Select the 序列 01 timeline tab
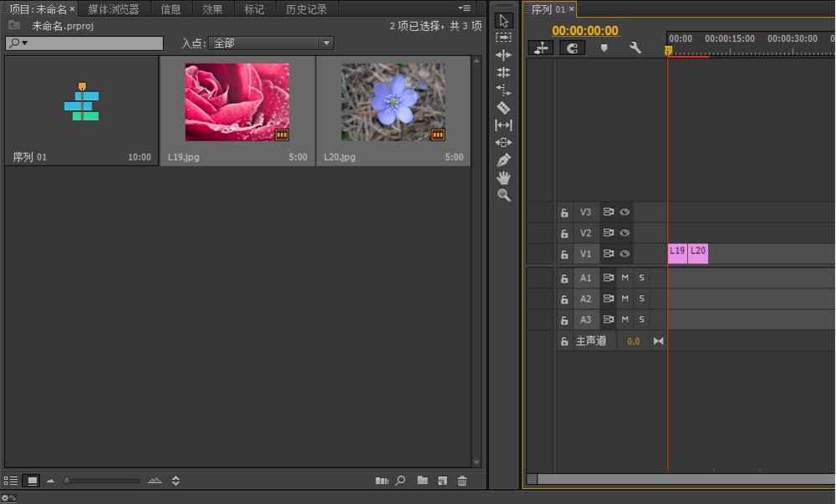This screenshot has width=836, height=504. coord(548,9)
